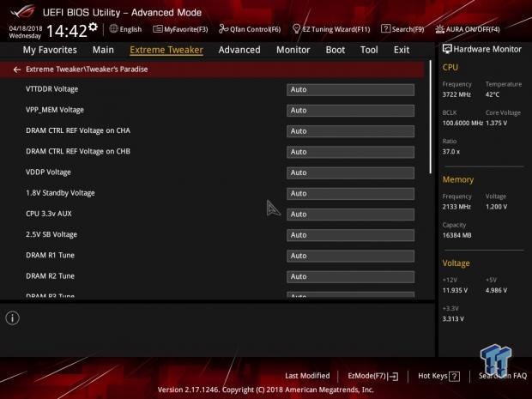The height and width of the screenshot is (399, 532).
Task: Open DRAM R2 Tune dropdown
Action: [350, 276]
